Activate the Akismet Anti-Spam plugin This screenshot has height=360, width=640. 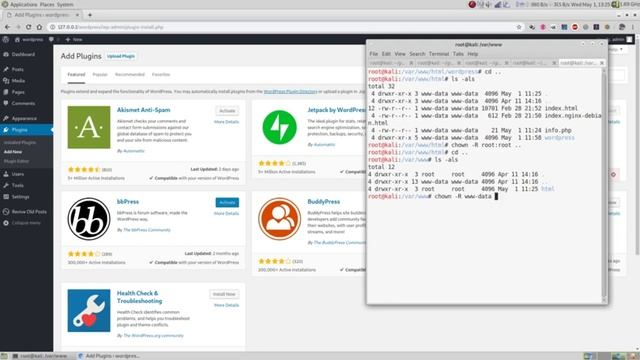coord(227,111)
